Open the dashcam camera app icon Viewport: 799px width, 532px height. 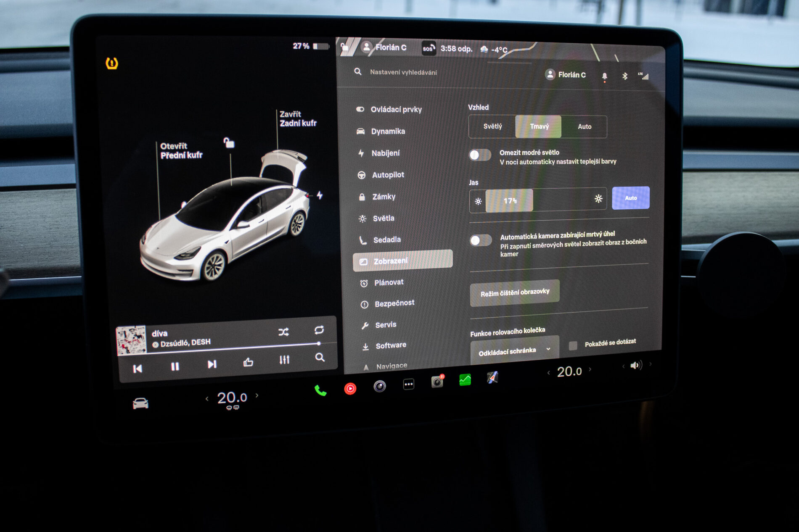coord(437,382)
